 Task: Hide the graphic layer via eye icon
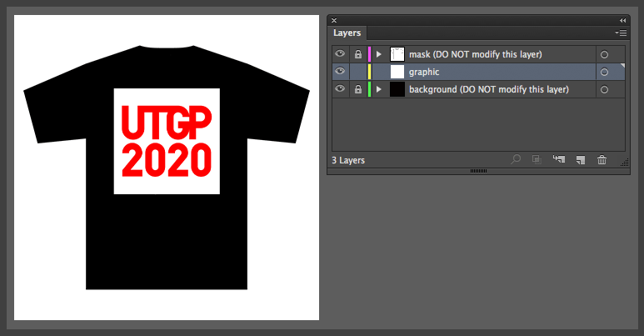(x=340, y=72)
